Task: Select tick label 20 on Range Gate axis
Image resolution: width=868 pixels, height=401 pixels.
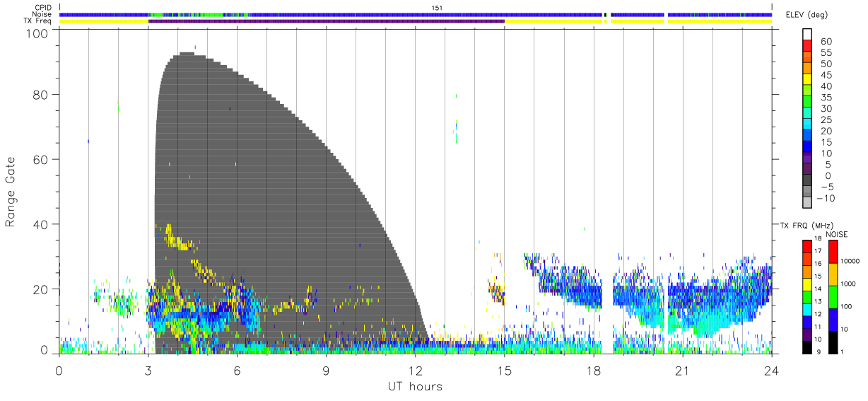Action: click(42, 289)
